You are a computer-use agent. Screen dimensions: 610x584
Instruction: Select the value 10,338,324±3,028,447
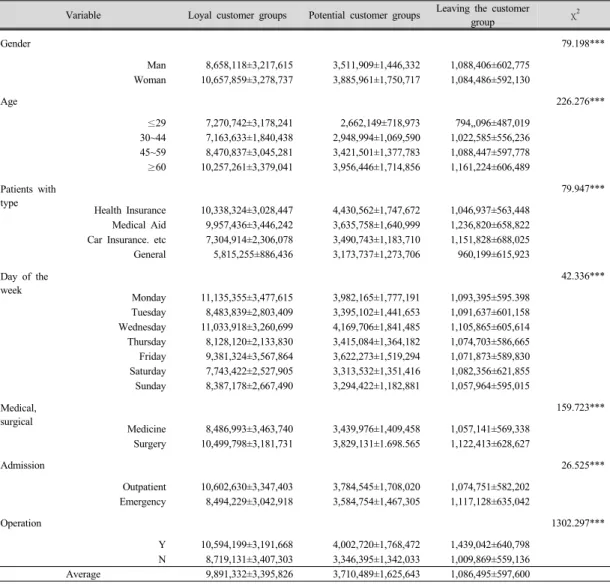247,210
